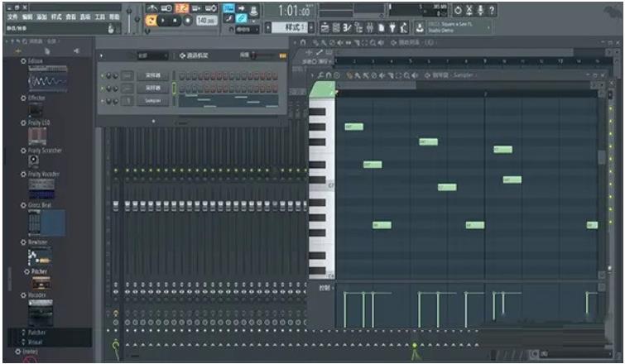
Task: Select Gross Beat in browser
Action: 40,205
